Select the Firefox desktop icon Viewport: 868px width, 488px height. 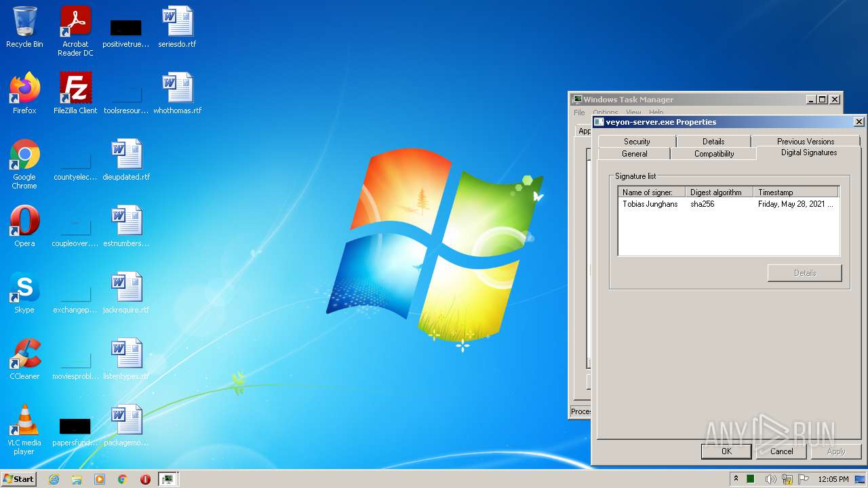pos(24,94)
